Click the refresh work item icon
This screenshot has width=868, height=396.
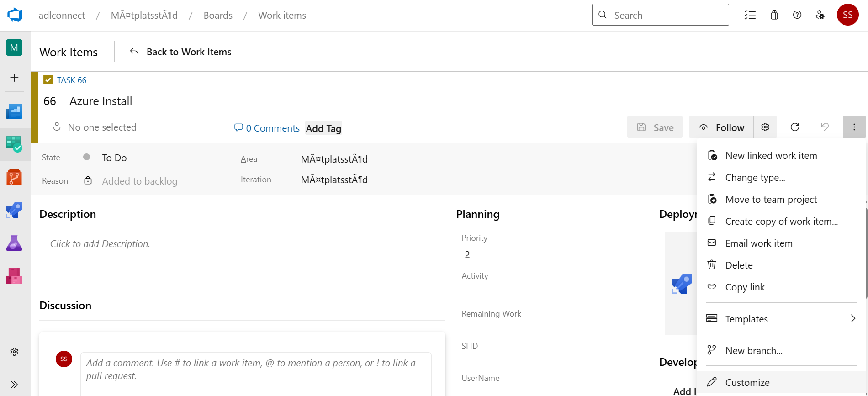(x=795, y=127)
